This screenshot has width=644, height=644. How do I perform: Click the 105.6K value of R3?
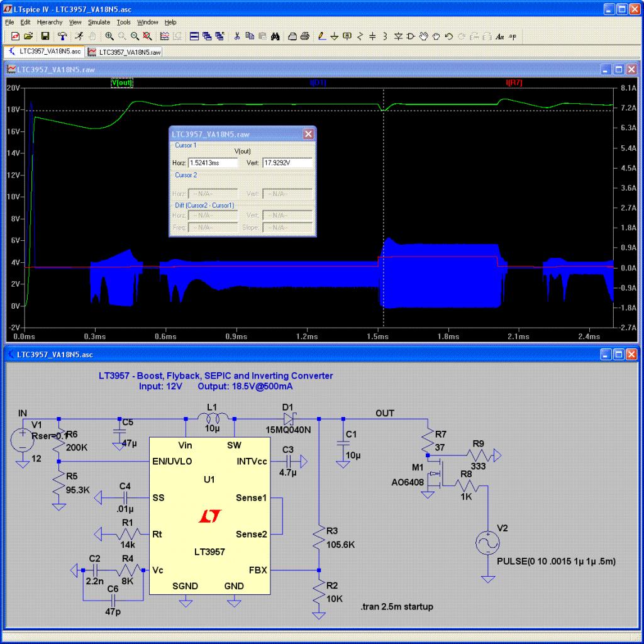pos(340,545)
